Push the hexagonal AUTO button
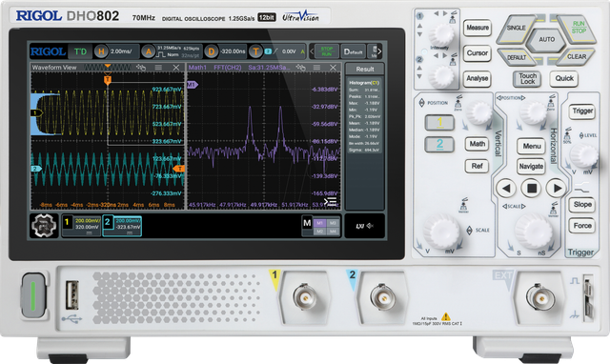The width and height of the screenshot is (610, 364). 546,40
